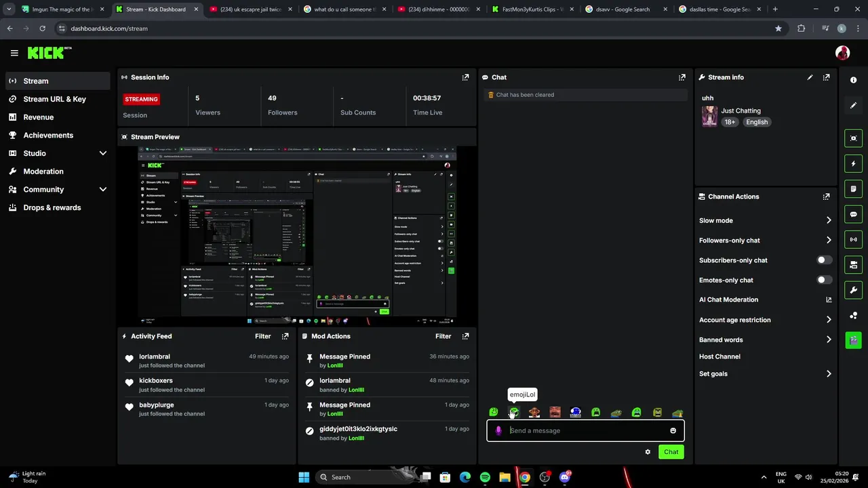Click the browser address bar
This screenshot has width=868, height=488.
click(x=414, y=28)
